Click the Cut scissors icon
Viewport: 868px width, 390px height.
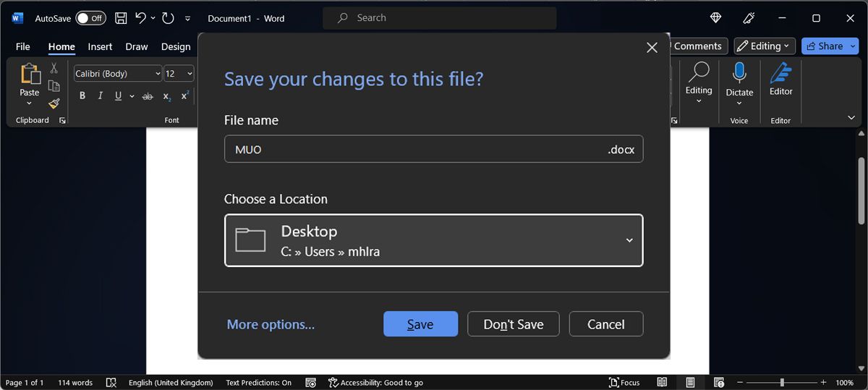click(x=54, y=68)
